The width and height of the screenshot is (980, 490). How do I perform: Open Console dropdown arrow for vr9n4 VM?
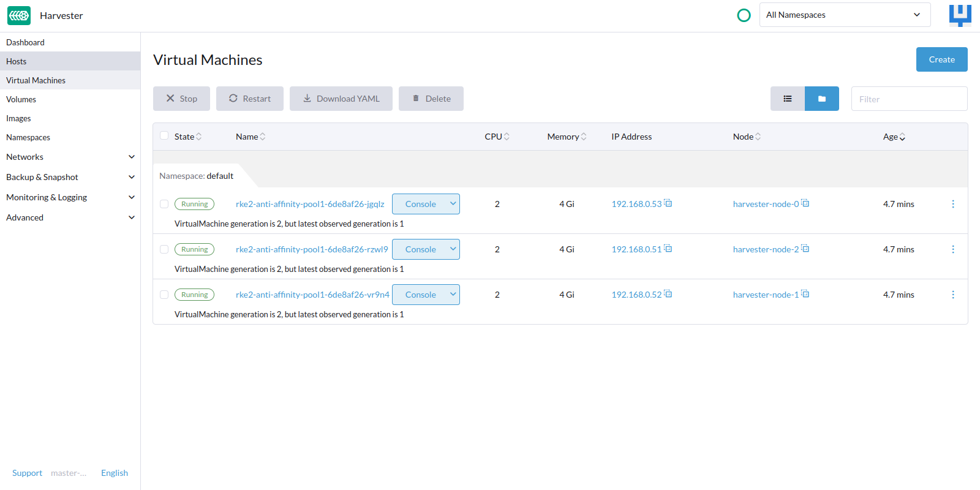click(453, 295)
